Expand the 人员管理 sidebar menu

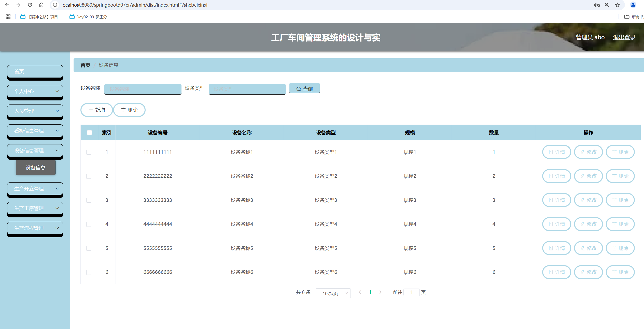pyautogui.click(x=35, y=111)
